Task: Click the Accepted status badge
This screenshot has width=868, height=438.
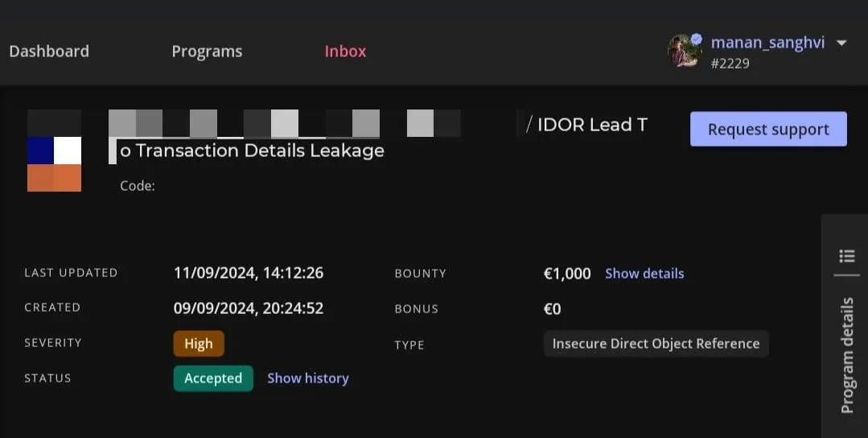Action: pos(213,378)
